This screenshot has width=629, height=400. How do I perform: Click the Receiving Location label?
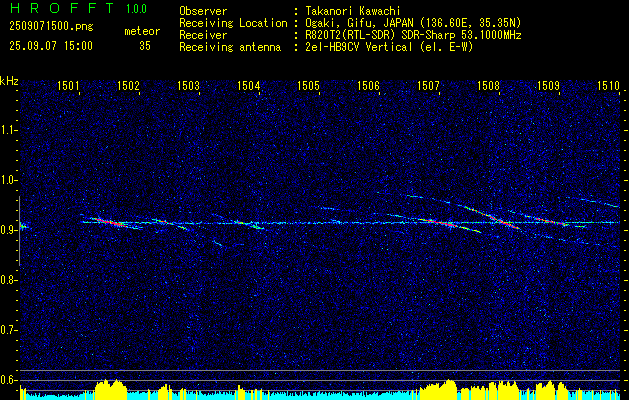233,23
